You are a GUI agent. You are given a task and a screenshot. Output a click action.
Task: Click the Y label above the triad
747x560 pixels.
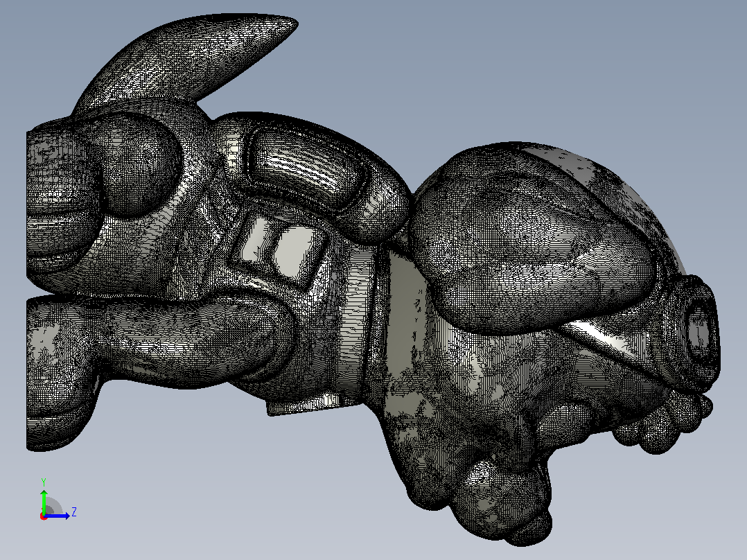pos(44,482)
